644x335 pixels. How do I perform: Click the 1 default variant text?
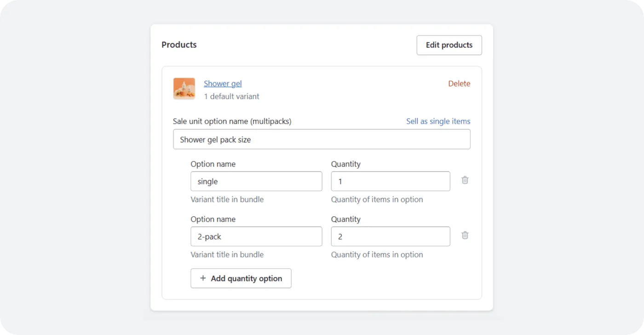[231, 97]
